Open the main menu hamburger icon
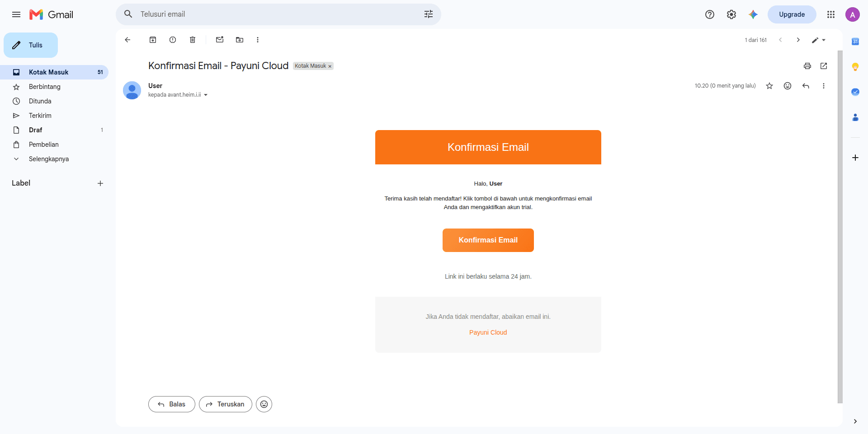 [x=16, y=14]
